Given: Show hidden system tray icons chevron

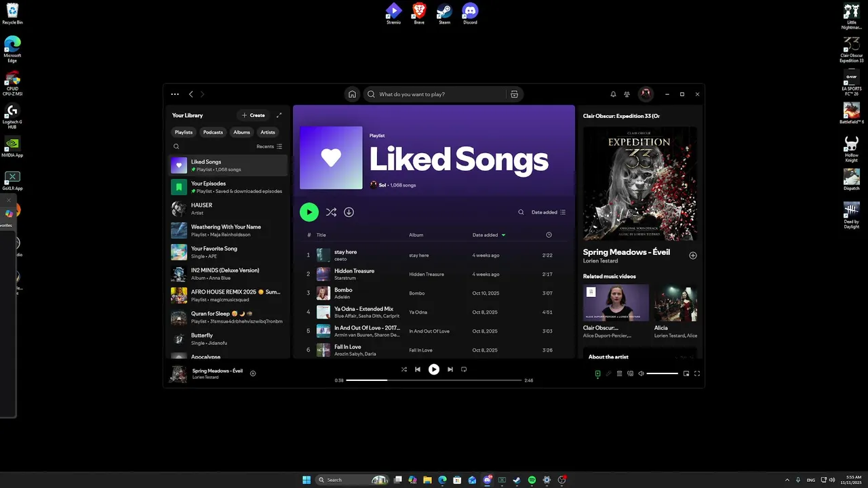Looking at the screenshot, I should [x=787, y=480].
